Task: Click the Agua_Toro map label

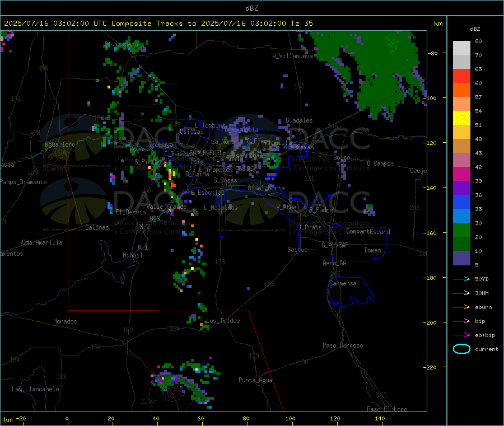Action: (60, 144)
